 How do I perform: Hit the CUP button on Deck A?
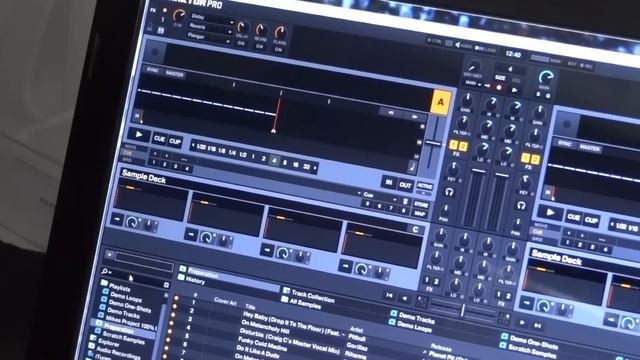pyautogui.click(x=175, y=142)
